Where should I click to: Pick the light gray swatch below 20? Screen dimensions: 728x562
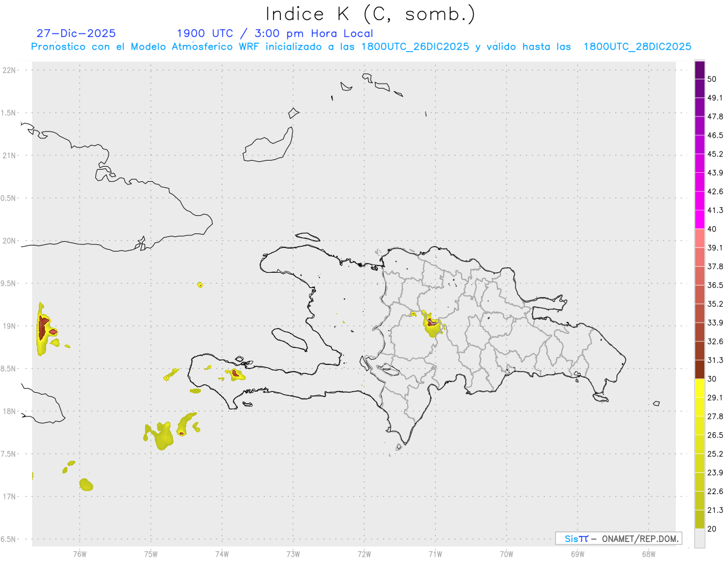pos(699,538)
